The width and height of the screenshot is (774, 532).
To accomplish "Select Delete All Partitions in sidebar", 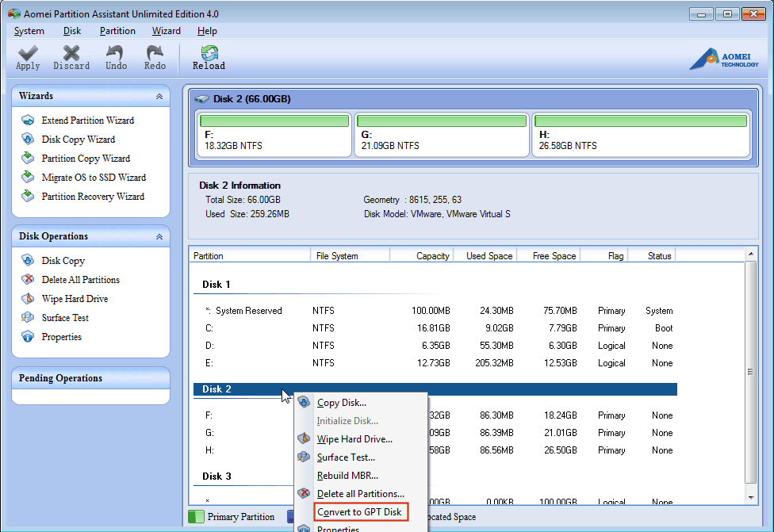I will [80, 280].
